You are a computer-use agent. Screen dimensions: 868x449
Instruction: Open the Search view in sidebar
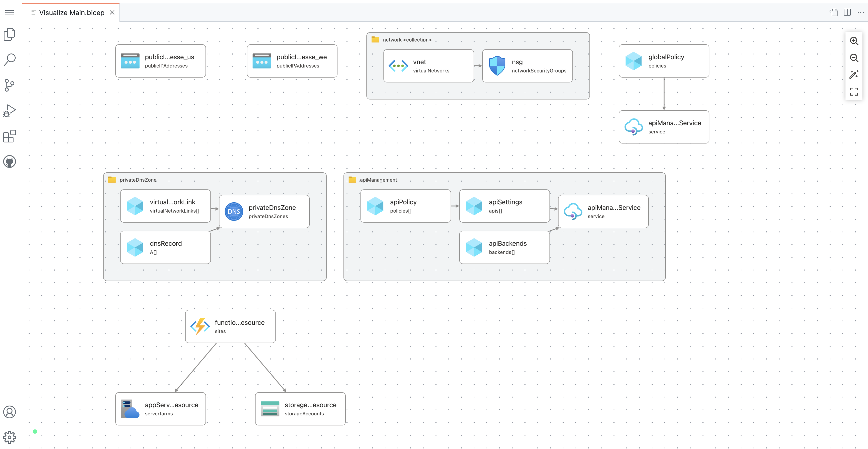pos(10,60)
